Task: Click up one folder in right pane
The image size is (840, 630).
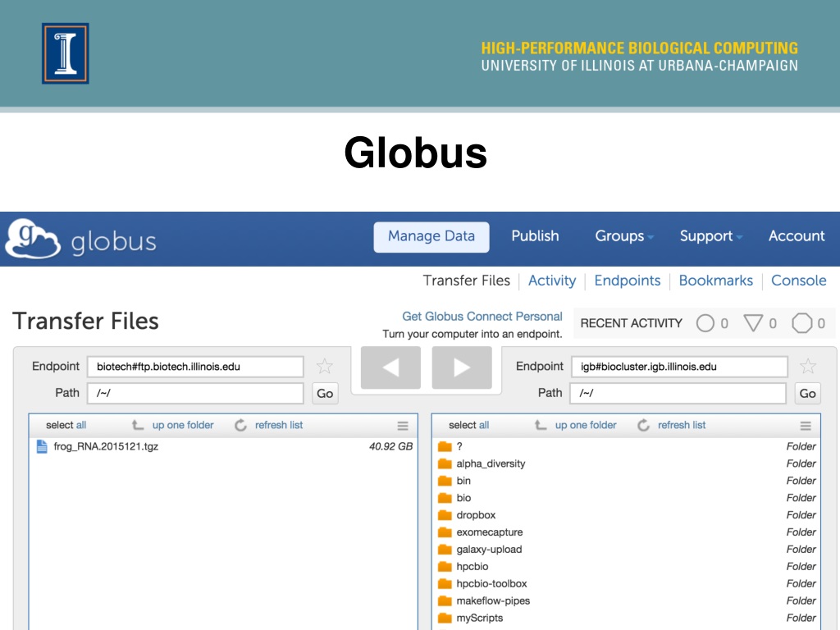Action: [586, 426]
